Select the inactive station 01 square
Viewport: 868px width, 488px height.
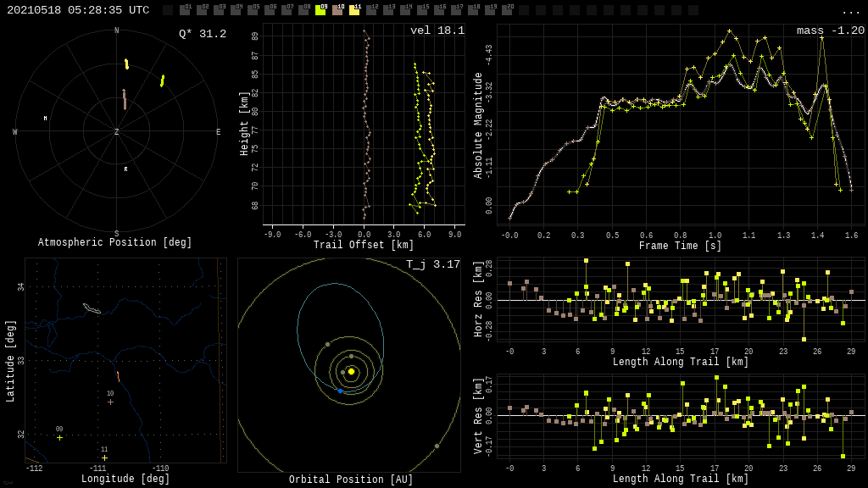pos(185,10)
